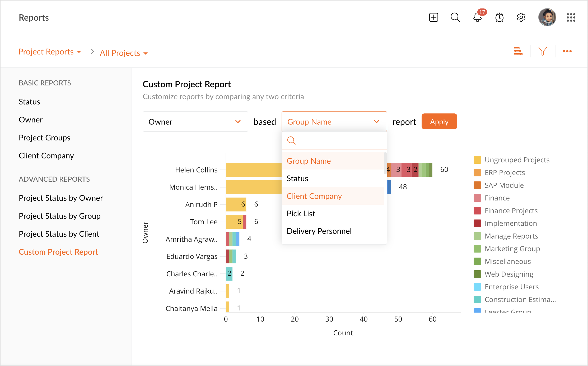Choose Delivery Personnel option from list
Viewport: 588px width, 366px height.
pos(319,231)
